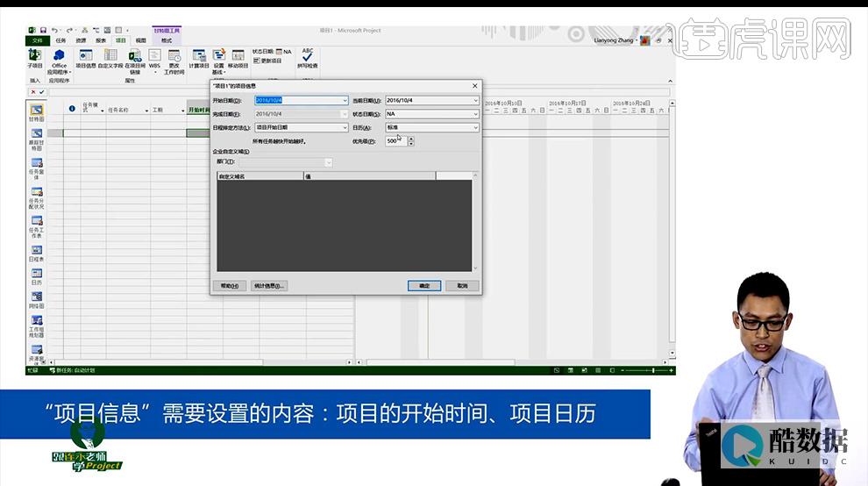Click the Redo arrow in quick access toolbar
Viewport: 868px width, 486px height.
coord(69,31)
